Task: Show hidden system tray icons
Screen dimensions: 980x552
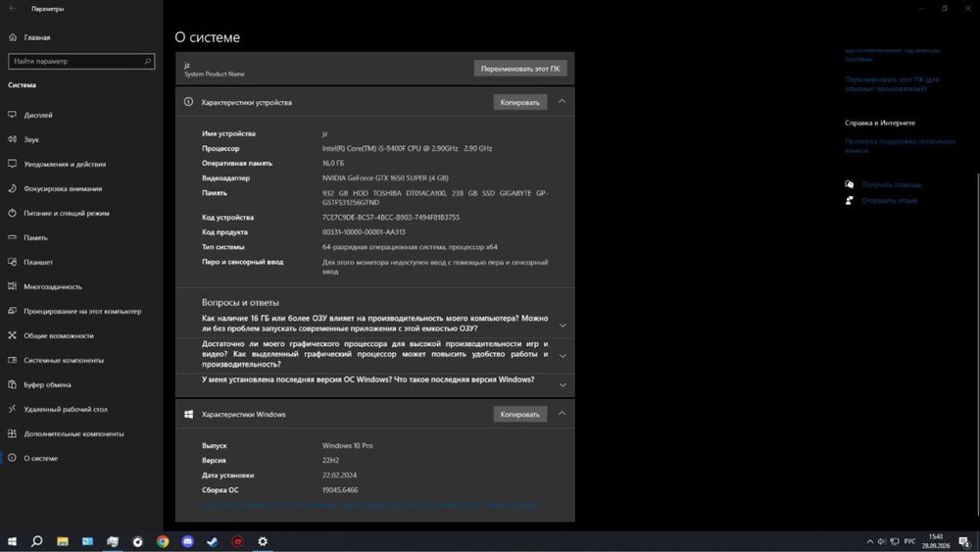Action: tap(869, 541)
